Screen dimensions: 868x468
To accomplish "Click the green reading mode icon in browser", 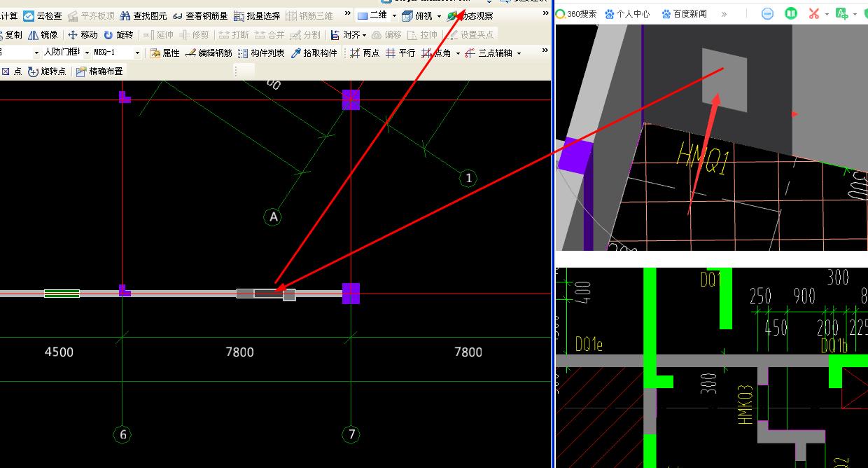I will [x=790, y=13].
